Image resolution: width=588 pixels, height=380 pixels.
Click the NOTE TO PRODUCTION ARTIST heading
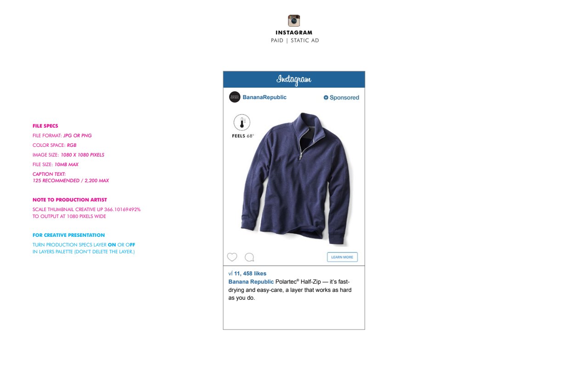(70, 200)
